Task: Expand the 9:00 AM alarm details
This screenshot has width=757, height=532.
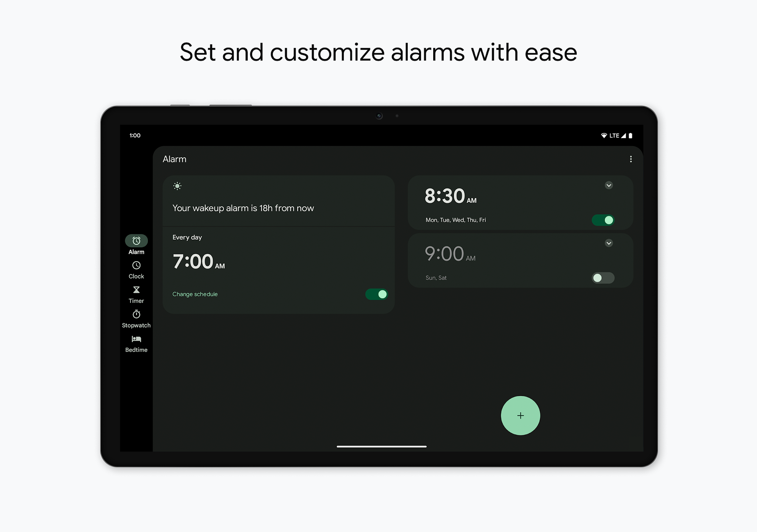Action: [610, 242]
